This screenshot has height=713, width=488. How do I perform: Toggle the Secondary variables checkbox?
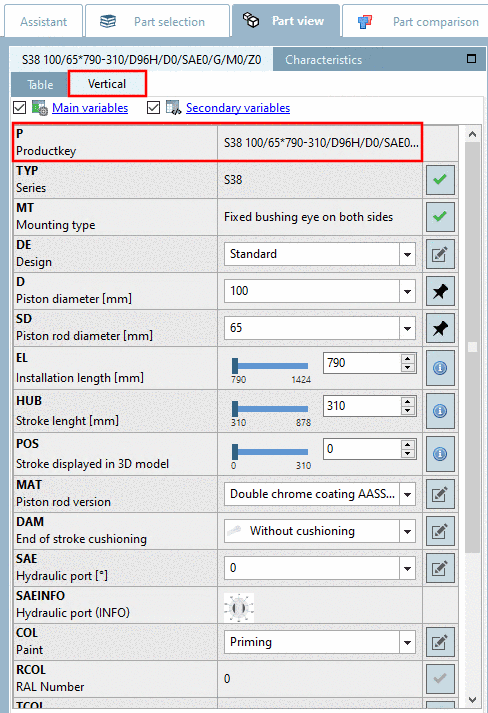click(153, 108)
